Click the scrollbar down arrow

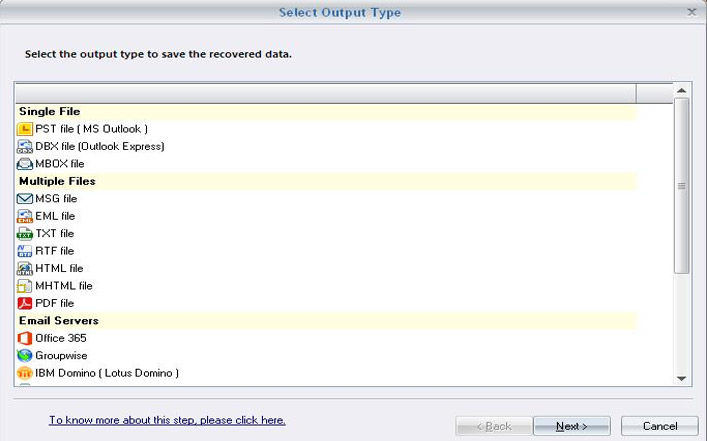click(681, 378)
